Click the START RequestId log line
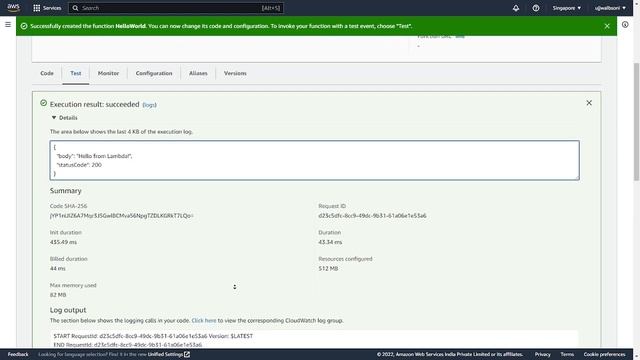The width and height of the screenshot is (640, 360). 153,336
